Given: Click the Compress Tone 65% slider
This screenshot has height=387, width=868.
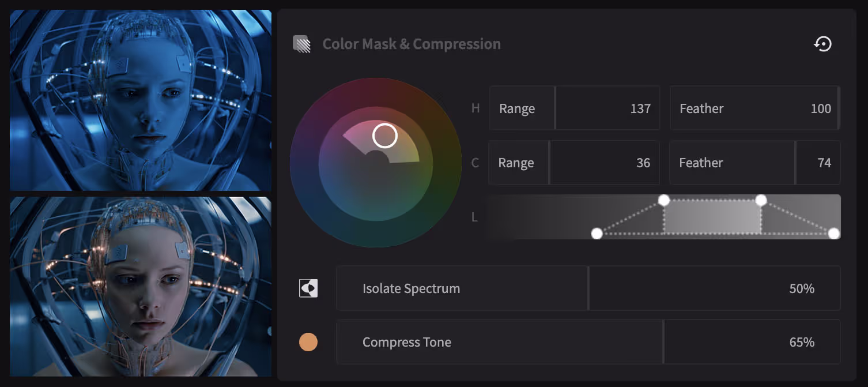Looking at the screenshot, I should 588,342.
